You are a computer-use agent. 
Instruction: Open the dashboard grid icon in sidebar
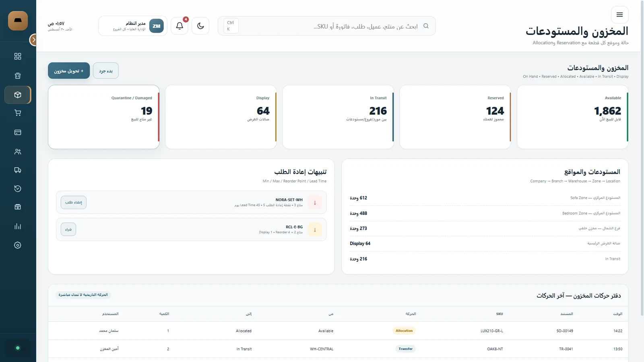click(x=18, y=56)
